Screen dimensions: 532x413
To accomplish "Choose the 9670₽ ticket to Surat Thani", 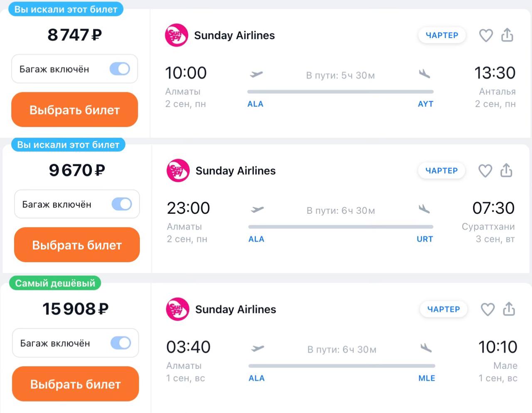I will (77, 245).
